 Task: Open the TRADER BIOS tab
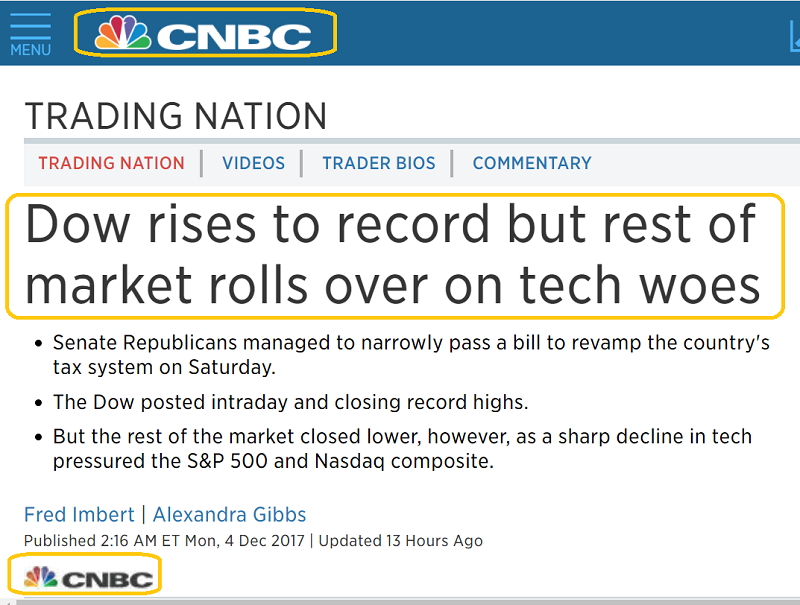(x=379, y=163)
